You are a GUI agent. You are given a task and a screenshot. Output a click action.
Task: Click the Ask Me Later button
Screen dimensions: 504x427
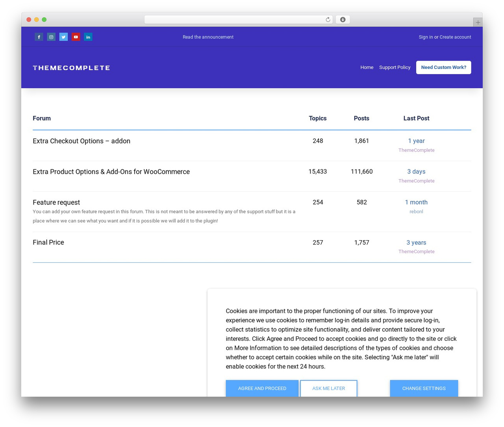[x=329, y=388]
